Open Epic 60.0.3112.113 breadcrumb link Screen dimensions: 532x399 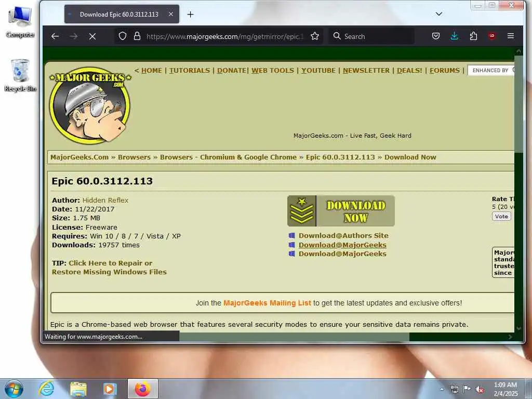340,157
